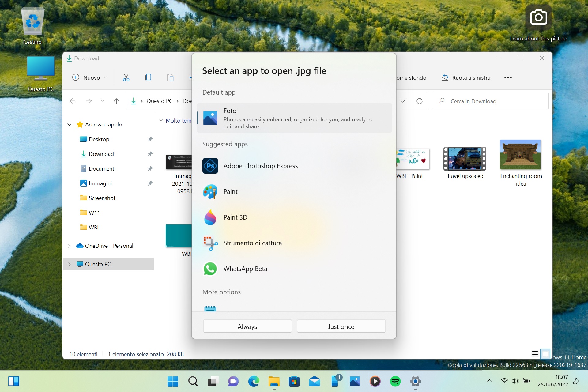588x392 pixels.
Task: Select WhatsApp Beta to open file
Action: tap(294, 269)
